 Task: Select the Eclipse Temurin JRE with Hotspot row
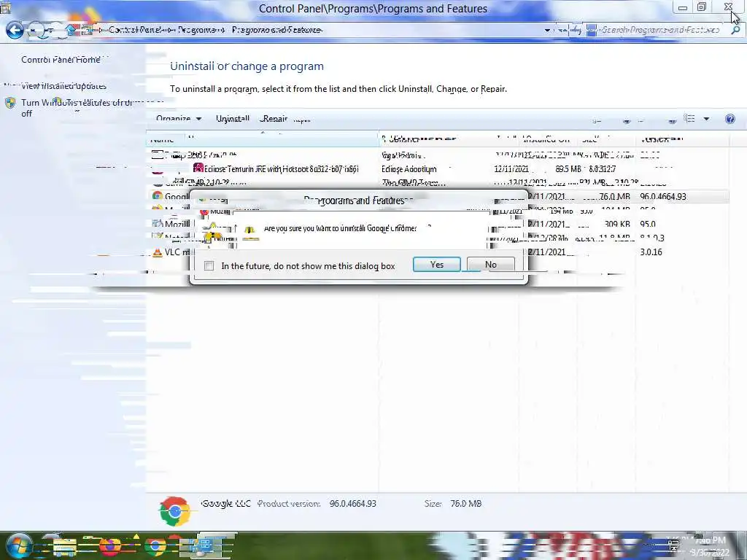pyautogui.click(x=438, y=168)
